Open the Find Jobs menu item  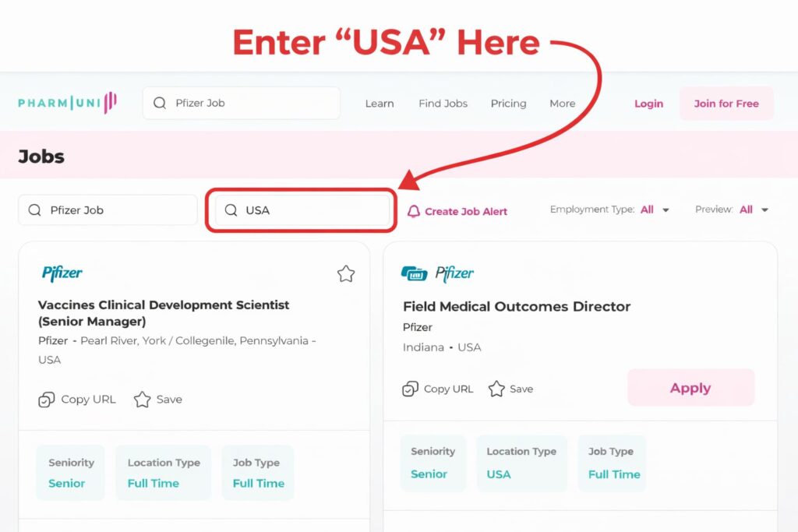pyautogui.click(x=443, y=104)
